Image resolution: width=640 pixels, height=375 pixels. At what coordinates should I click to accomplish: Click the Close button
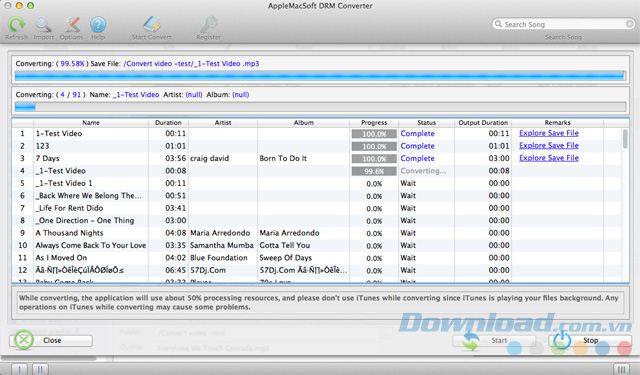click(x=51, y=340)
